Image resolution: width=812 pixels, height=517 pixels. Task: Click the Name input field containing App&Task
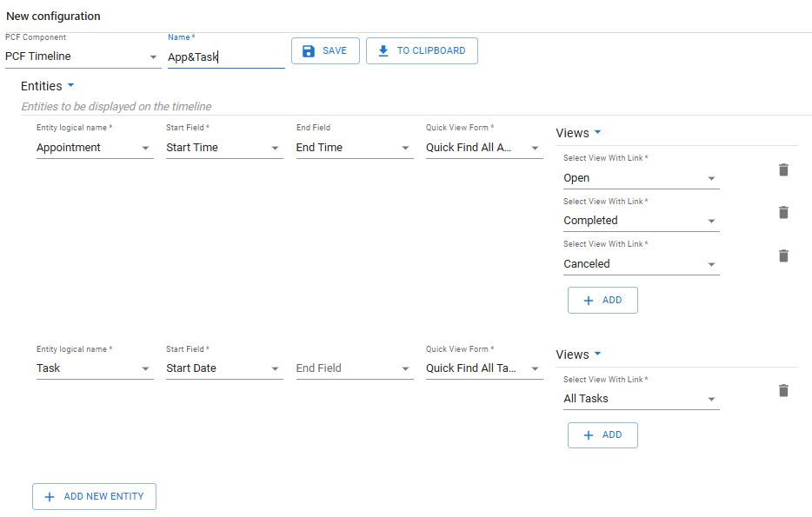225,57
